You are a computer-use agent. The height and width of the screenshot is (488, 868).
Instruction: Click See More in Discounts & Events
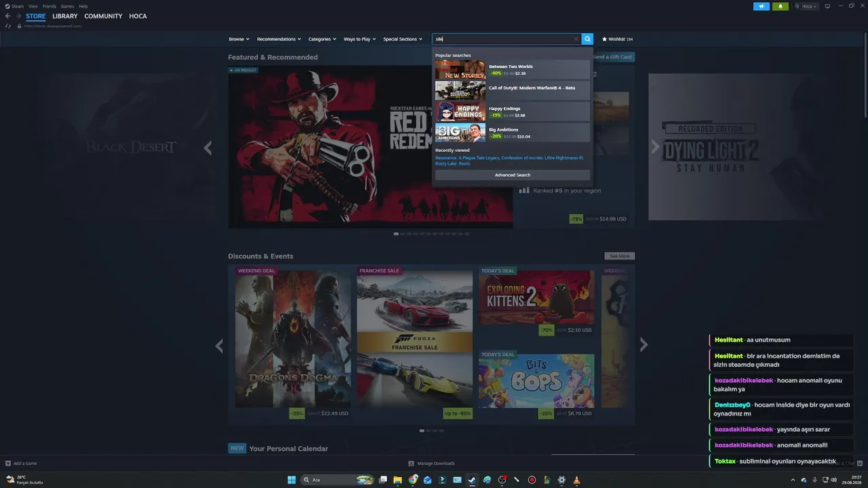tap(620, 256)
